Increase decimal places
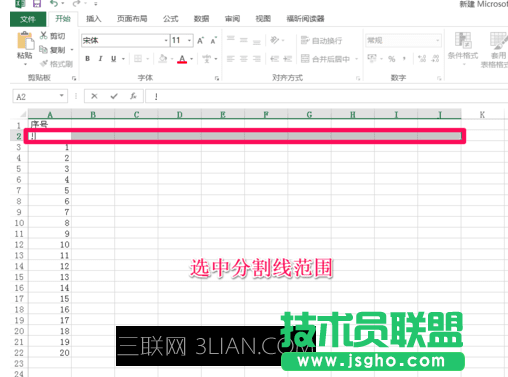Screen dimensions: 508x377 pyautogui.click(x=422, y=59)
